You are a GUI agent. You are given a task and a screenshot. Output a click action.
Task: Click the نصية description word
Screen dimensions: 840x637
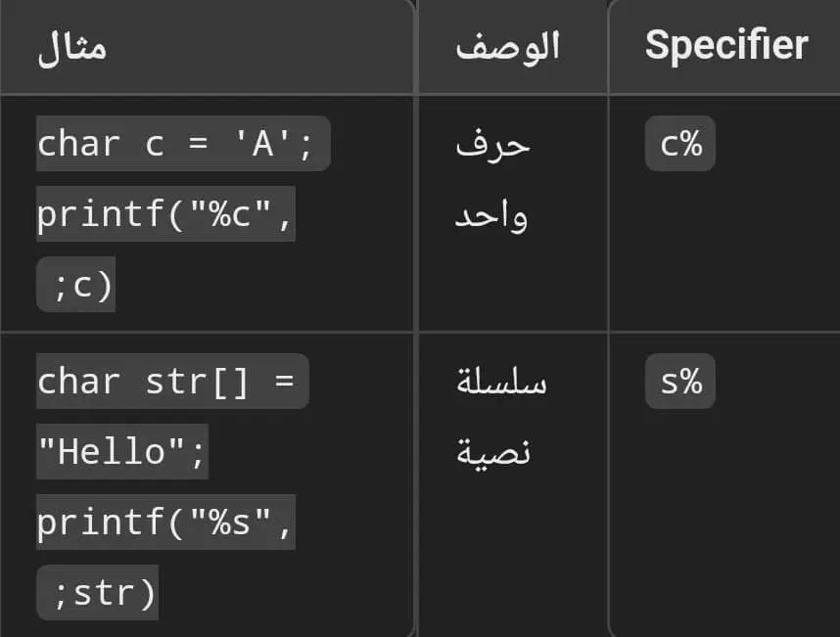coord(493,453)
